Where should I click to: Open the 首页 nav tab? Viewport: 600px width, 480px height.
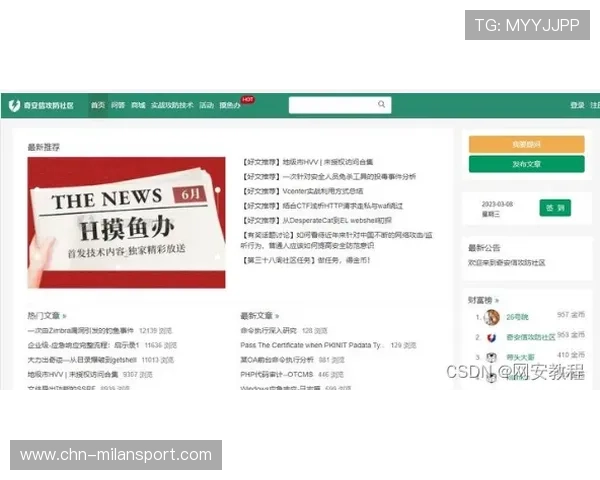point(98,105)
